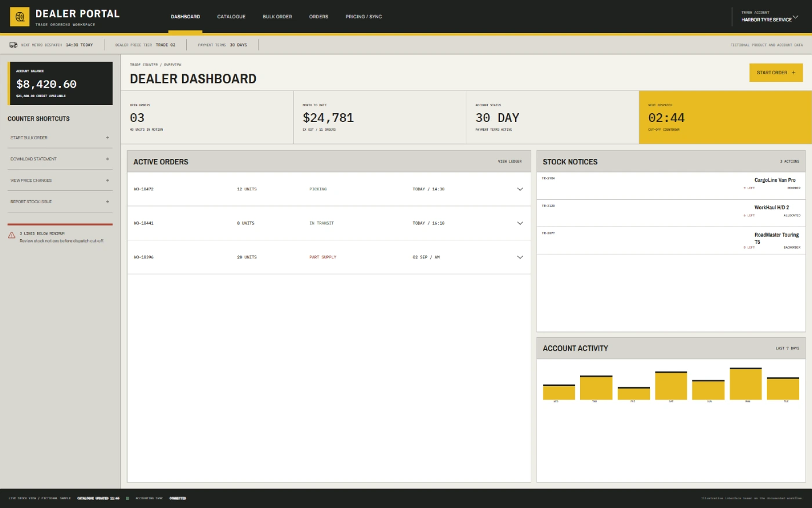Viewport: 812px width, 508px height.
Task: Click the PART SUPPLY status text
Action: pyautogui.click(x=323, y=257)
